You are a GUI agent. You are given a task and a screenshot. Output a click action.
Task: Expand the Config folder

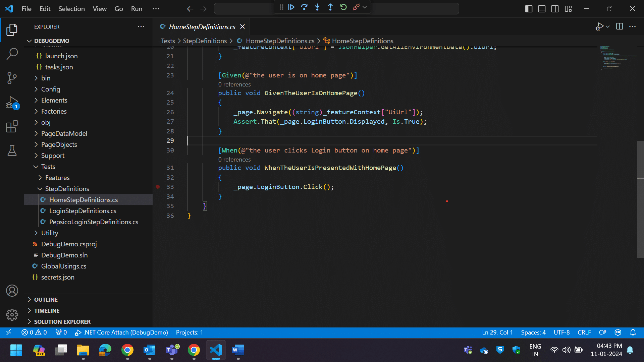pyautogui.click(x=89, y=89)
